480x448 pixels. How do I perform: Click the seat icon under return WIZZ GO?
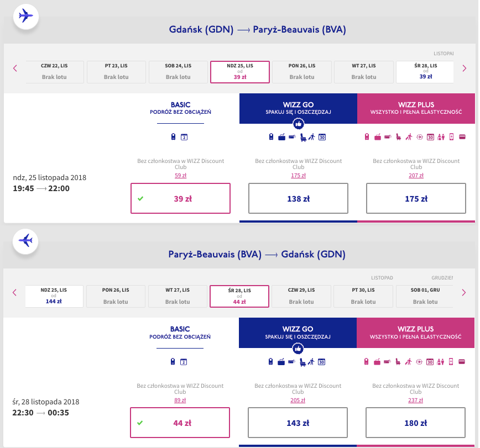[x=301, y=362]
